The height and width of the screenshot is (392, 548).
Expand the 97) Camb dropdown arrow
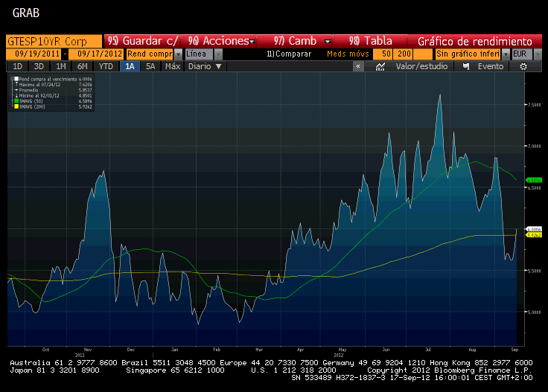click(x=327, y=42)
